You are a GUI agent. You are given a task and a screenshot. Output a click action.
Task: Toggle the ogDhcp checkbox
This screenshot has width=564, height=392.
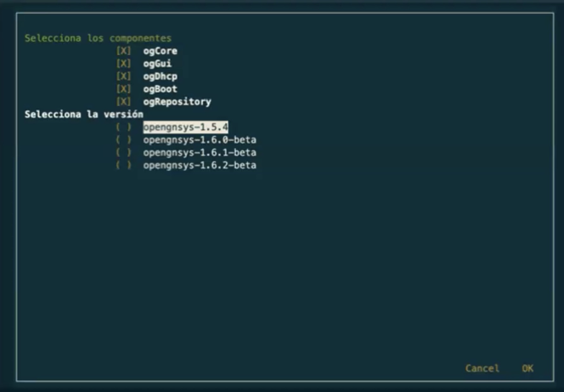pyautogui.click(x=124, y=76)
